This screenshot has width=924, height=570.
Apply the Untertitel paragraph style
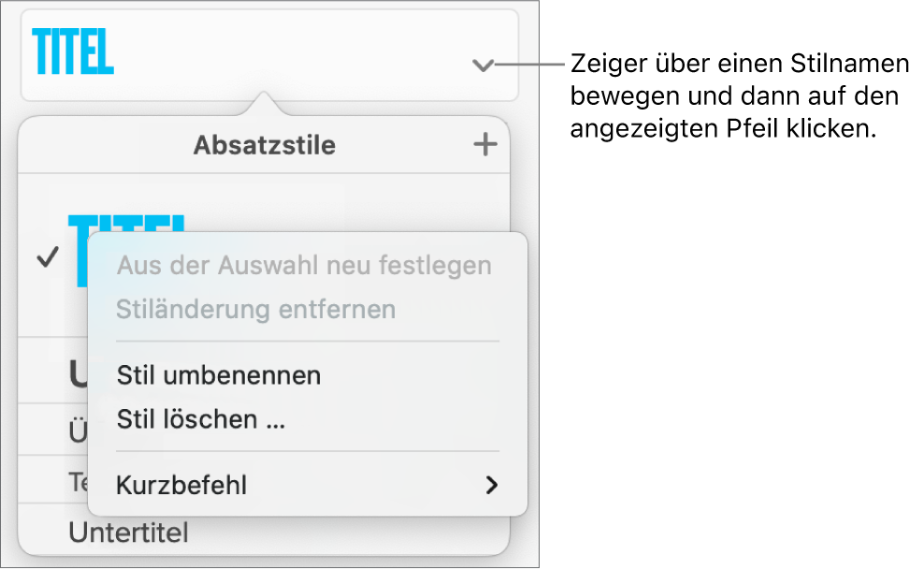click(129, 533)
